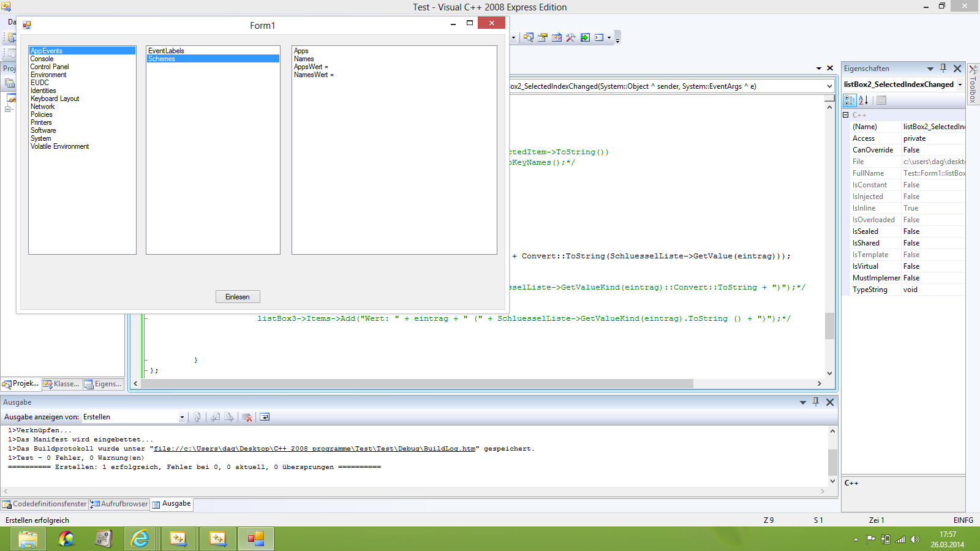Click code editor horizontal scrollbar thumb
The image size is (980, 551).
tap(417, 383)
